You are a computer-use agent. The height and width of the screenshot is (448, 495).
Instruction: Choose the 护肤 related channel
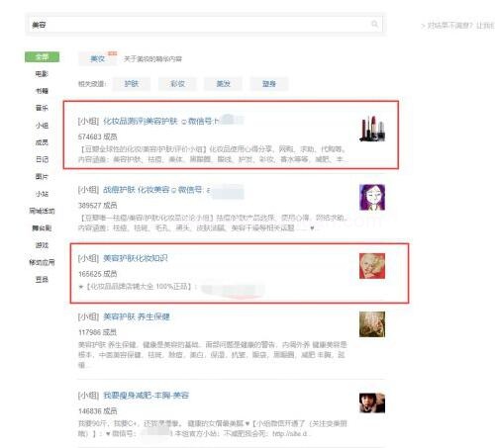pos(132,84)
